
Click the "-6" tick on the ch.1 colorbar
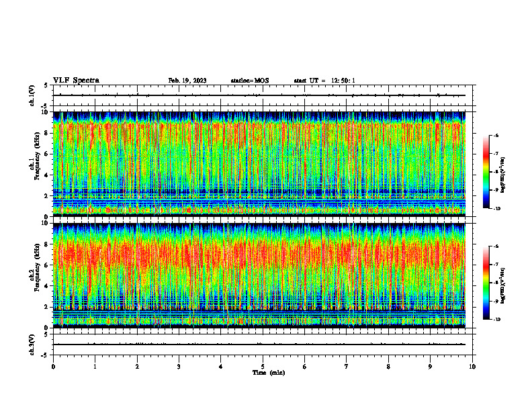pos(496,136)
